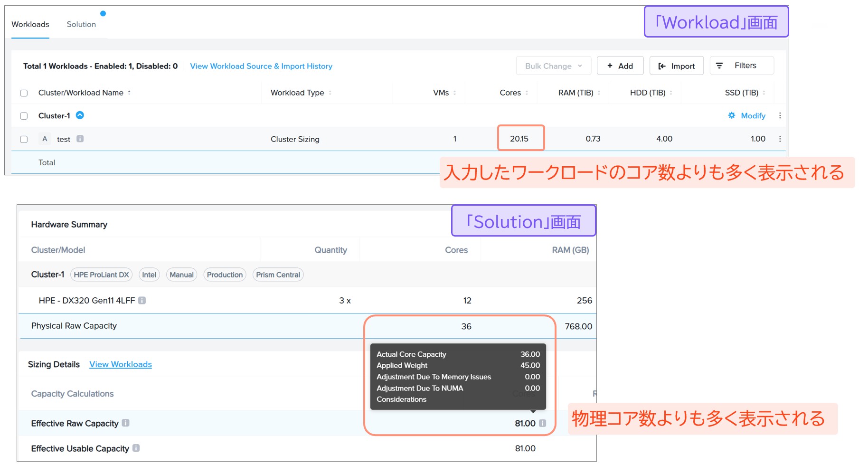This screenshot has width=868, height=465.
Task: Click the A badge on test row
Action: click(45, 139)
